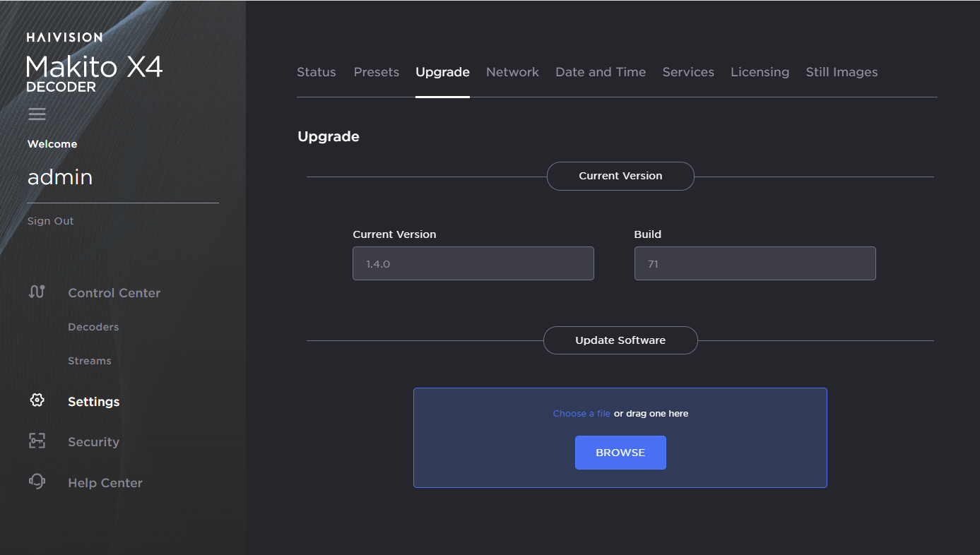
Task: View the Still Images tab
Action: coord(842,72)
